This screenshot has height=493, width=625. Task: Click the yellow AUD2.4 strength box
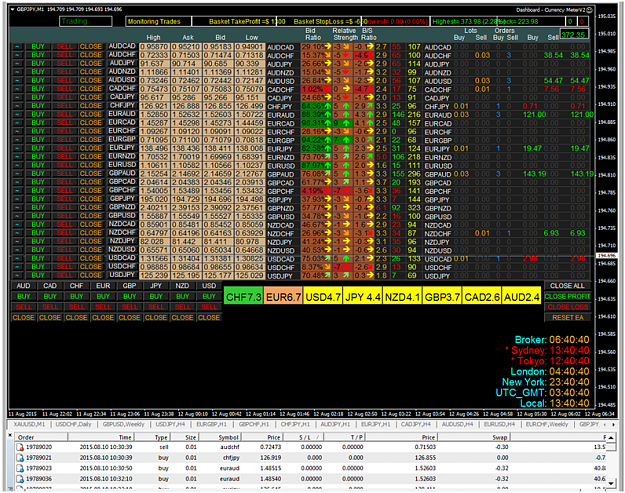[x=522, y=297]
